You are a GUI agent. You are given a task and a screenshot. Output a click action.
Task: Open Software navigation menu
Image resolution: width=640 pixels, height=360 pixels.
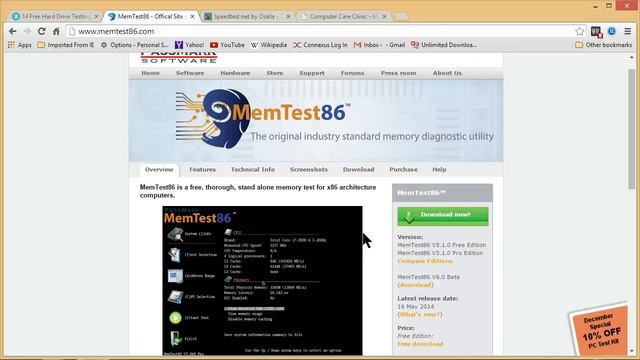coord(190,73)
